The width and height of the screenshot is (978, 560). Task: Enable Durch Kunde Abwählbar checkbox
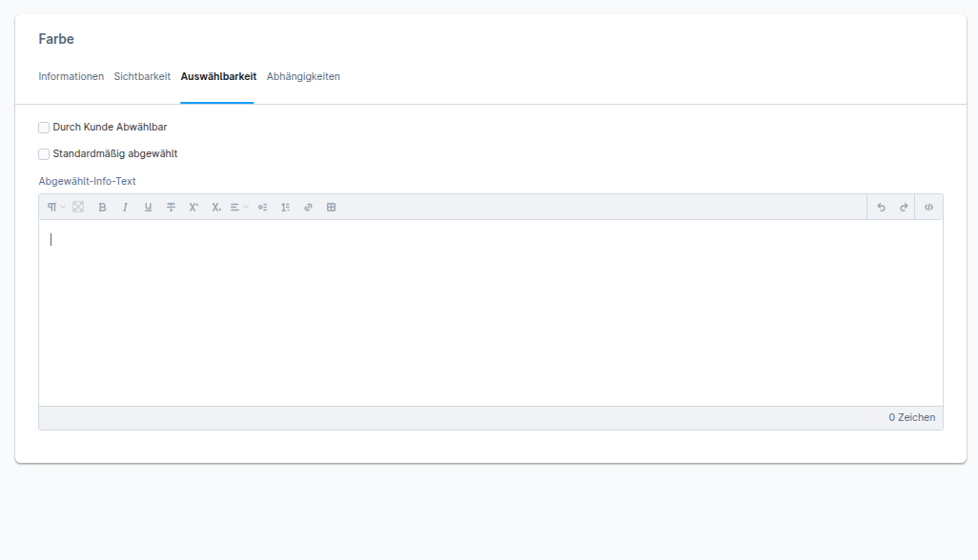coord(44,128)
